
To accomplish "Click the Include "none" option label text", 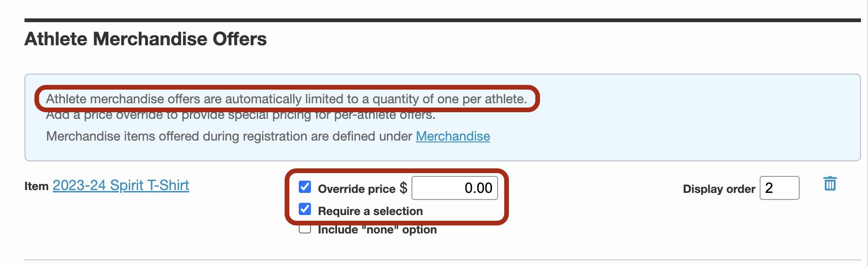I will coord(377,230).
